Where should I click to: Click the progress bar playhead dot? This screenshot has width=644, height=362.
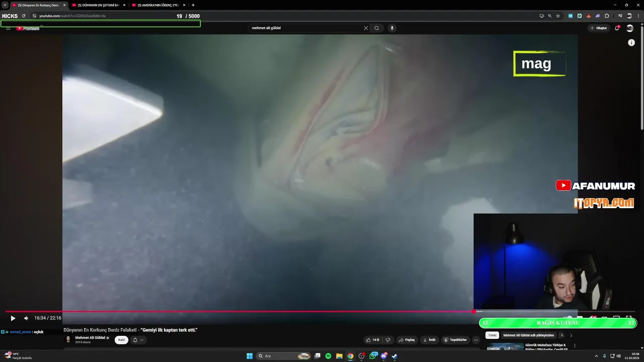(x=474, y=312)
